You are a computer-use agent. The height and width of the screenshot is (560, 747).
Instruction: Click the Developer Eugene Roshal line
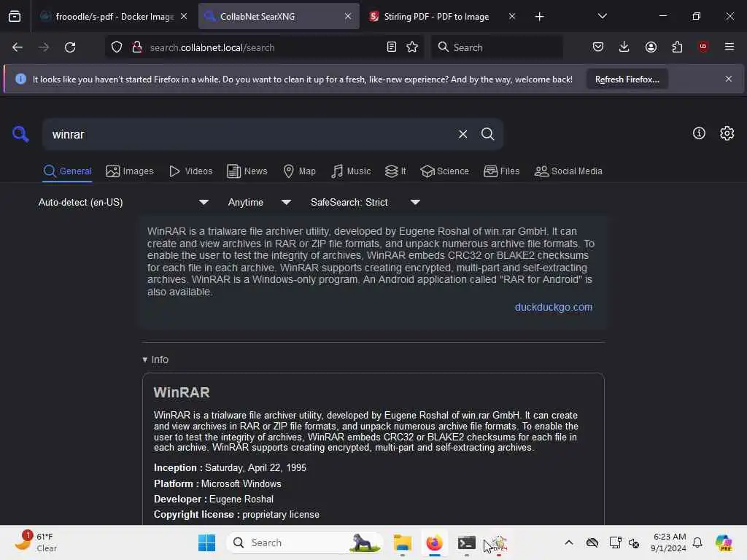click(x=214, y=499)
